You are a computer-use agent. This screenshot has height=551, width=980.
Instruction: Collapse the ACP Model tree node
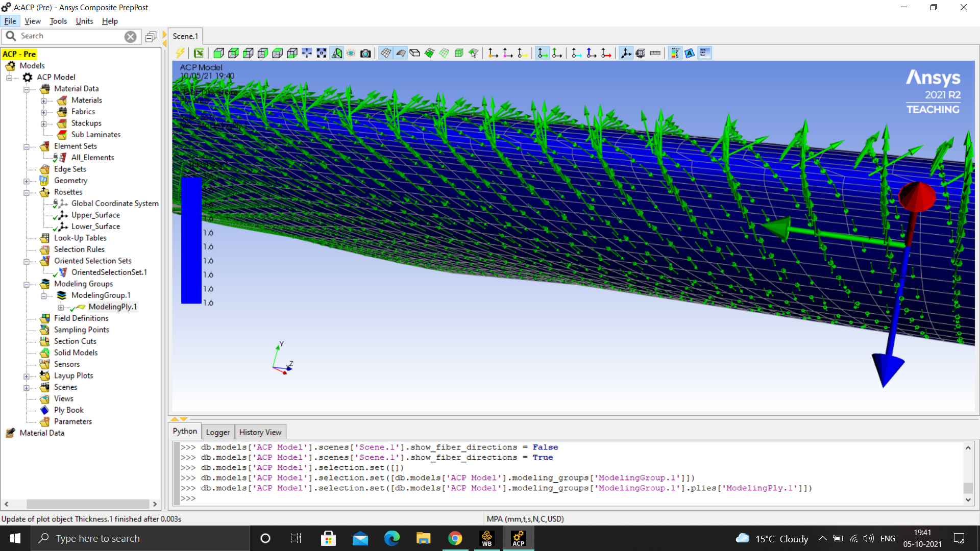9,78
